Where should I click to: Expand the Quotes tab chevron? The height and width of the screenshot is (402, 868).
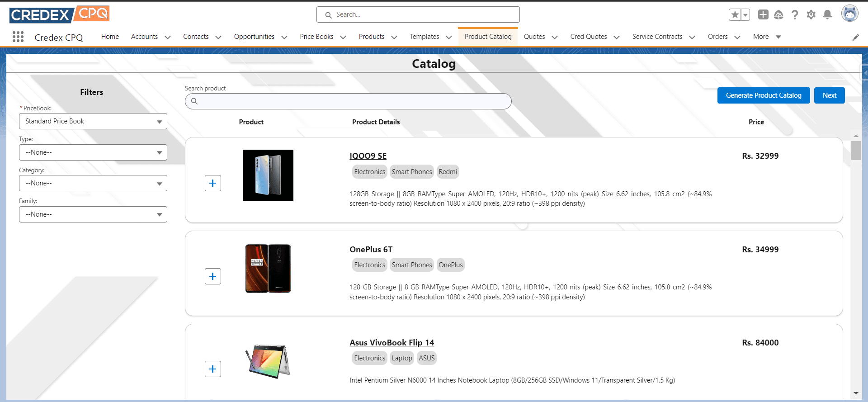click(x=555, y=37)
